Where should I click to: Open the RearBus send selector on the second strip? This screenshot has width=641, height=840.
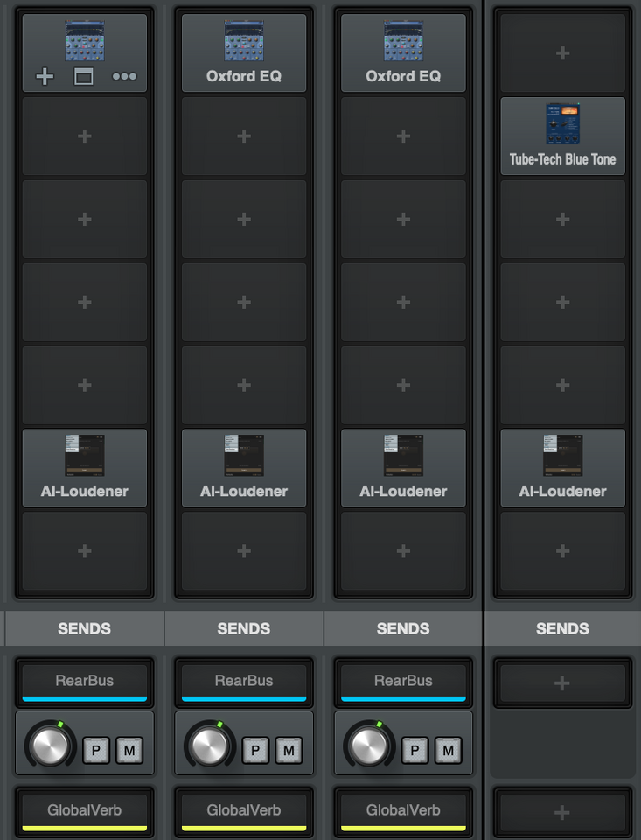point(244,682)
